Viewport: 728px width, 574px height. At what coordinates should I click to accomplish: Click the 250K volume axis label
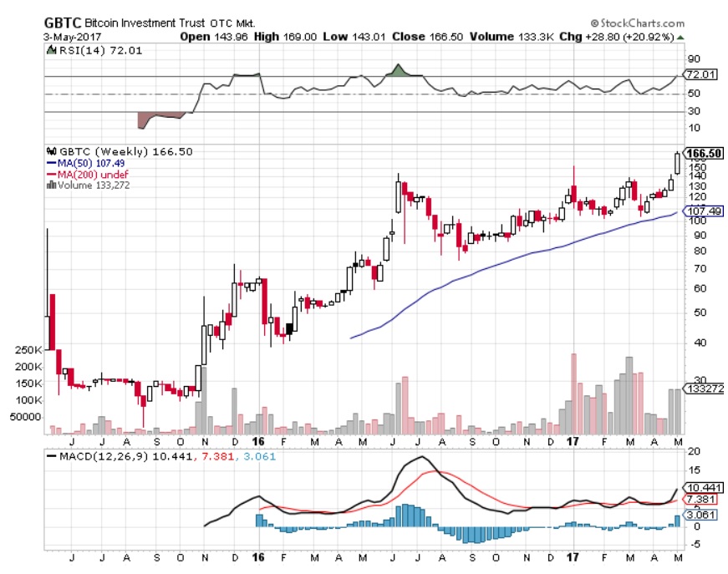tap(28, 350)
